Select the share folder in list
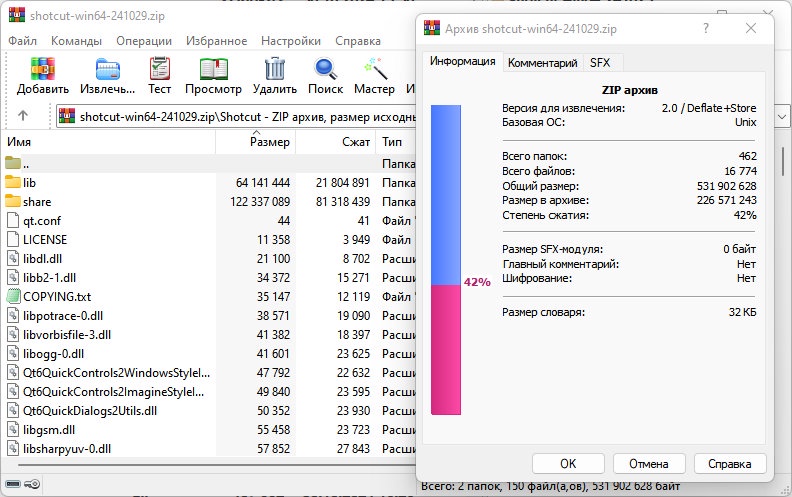792x497 pixels. pyautogui.click(x=37, y=201)
